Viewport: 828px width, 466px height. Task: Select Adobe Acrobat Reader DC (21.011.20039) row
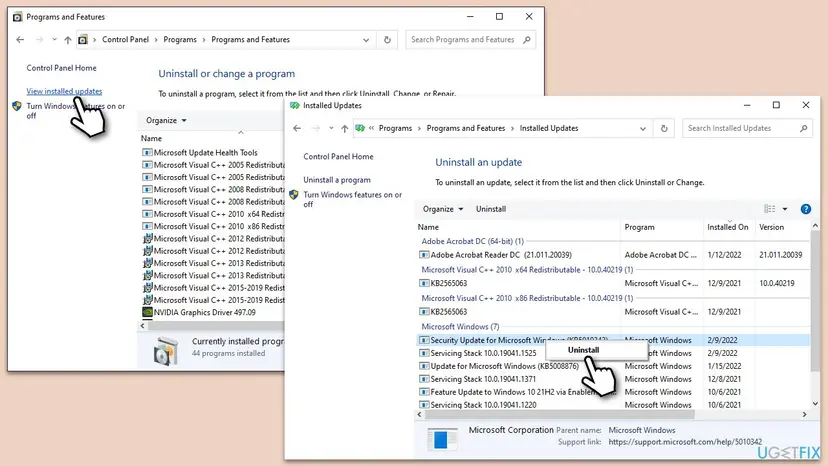pyautogui.click(x=613, y=255)
